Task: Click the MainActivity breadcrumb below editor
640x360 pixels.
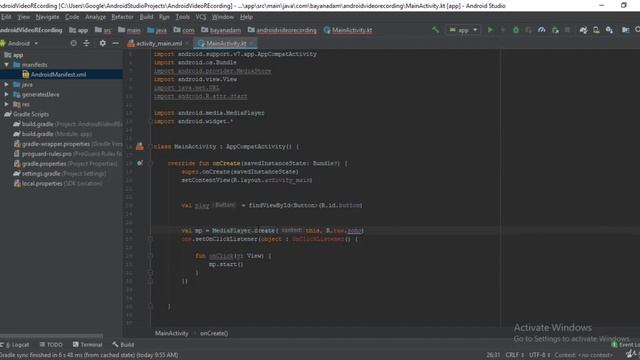Action: click(171, 333)
